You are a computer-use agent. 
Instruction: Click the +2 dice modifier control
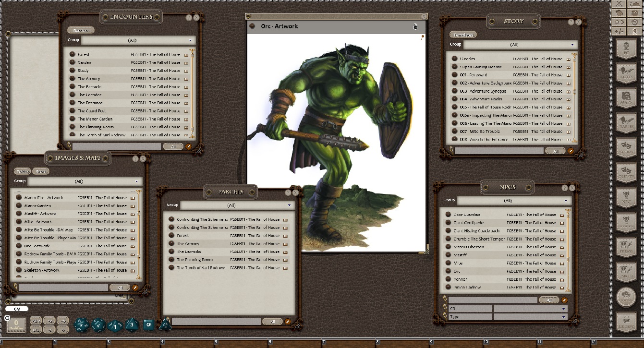click(x=50, y=321)
